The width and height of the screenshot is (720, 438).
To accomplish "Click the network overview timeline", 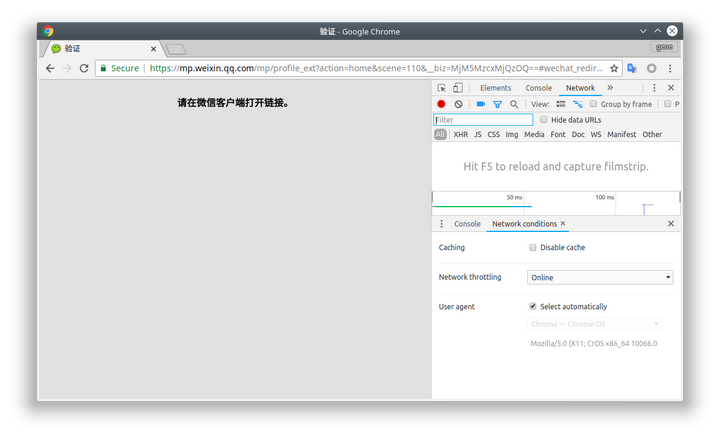I will click(x=556, y=203).
